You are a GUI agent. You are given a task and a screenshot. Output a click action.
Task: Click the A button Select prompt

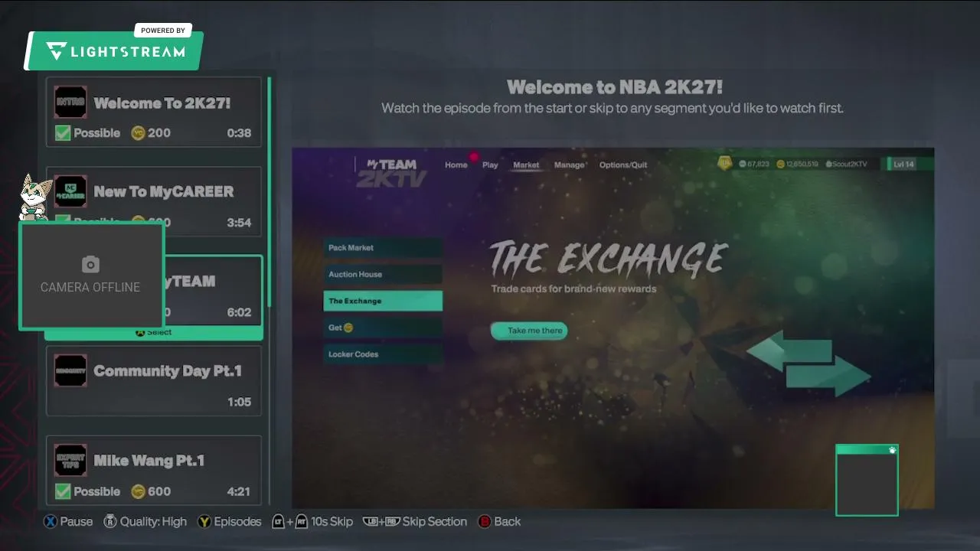(154, 332)
